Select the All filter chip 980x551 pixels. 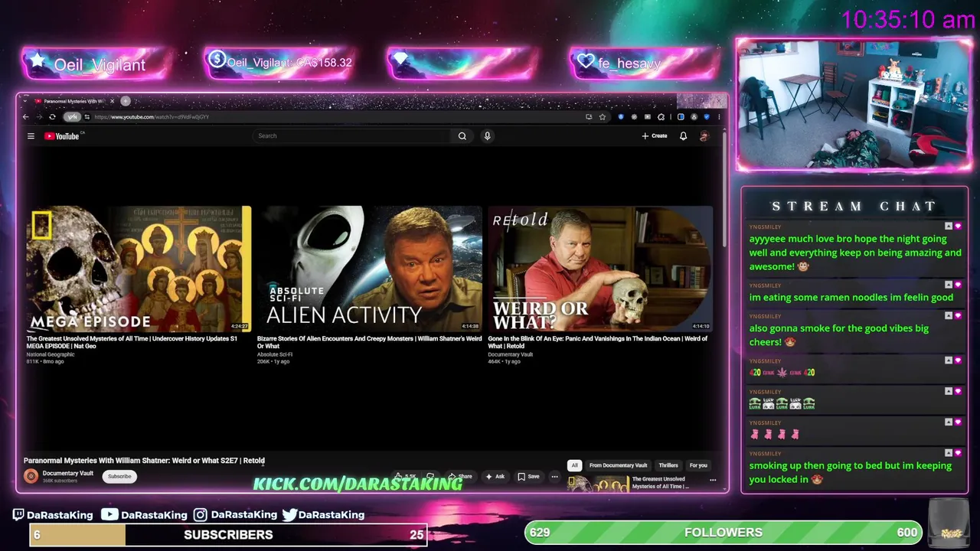[574, 465]
